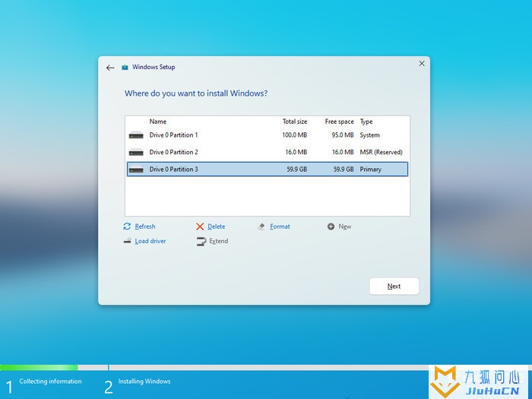Click the MSR (Reserved) type cell
Image resolution: width=532 pixels, height=399 pixels.
pyautogui.click(x=381, y=152)
